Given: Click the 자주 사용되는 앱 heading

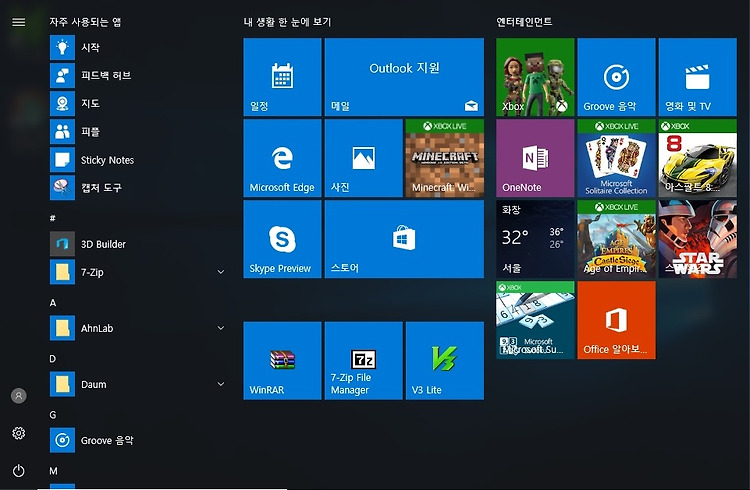Looking at the screenshot, I should pos(85,22).
